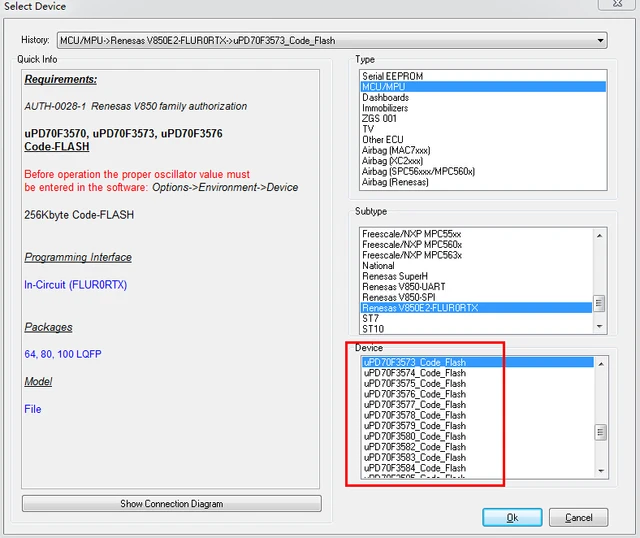Screen dimensions: 640x538
Task: Choose Freescale/NXP MPC55xx subtype
Action: pyautogui.click(x=476, y=234)
